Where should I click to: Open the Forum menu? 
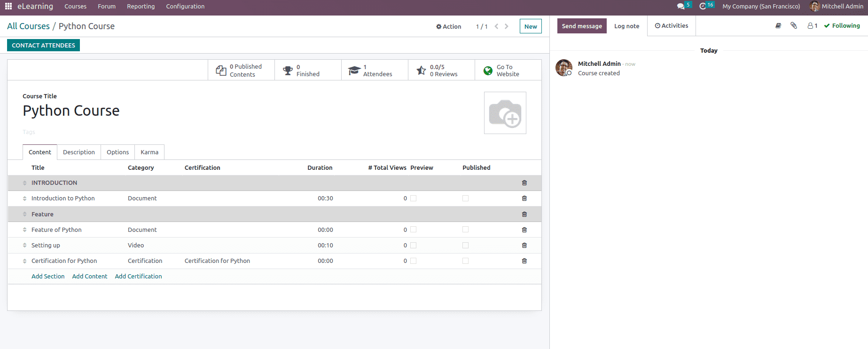point(107,7)
